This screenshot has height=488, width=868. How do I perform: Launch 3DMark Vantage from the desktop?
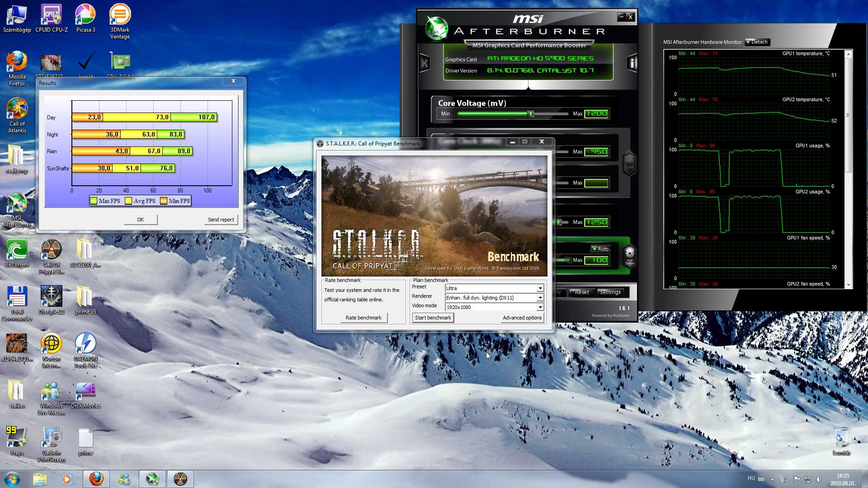pos(120,22)
